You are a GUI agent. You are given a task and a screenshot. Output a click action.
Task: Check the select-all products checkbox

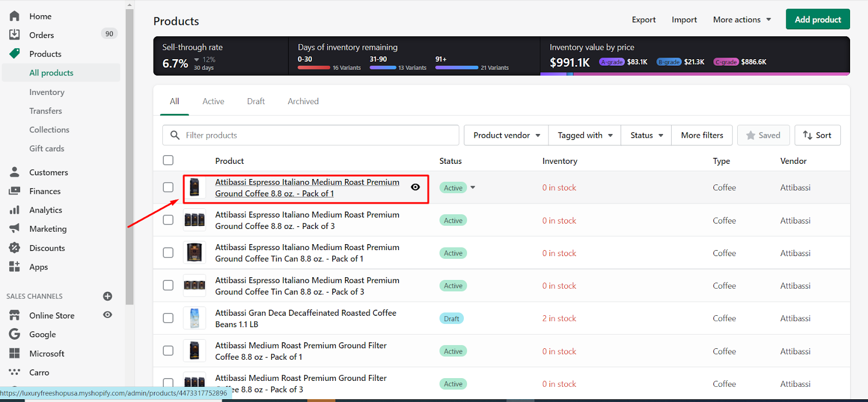(x=168, y=160)
